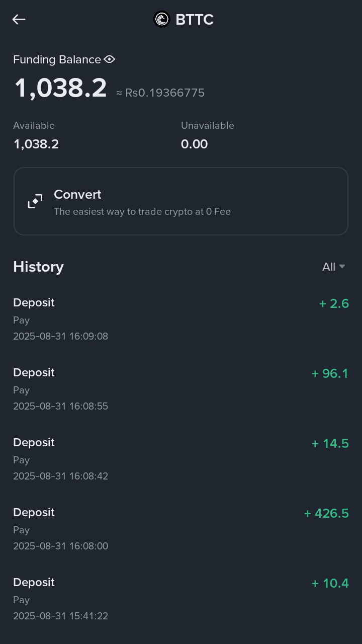
Task: Tap the back arrow icon
Action: pyautogui.click(x=19, y=19)
